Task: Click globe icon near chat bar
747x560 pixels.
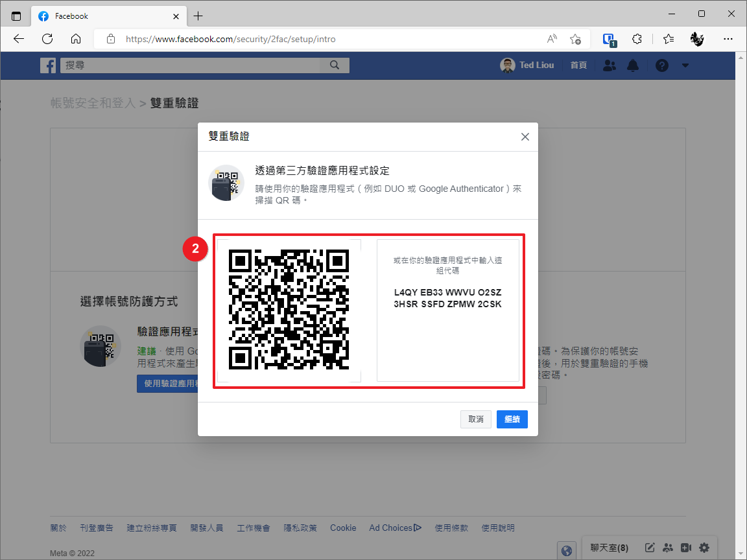Action: tap(567, 551)
